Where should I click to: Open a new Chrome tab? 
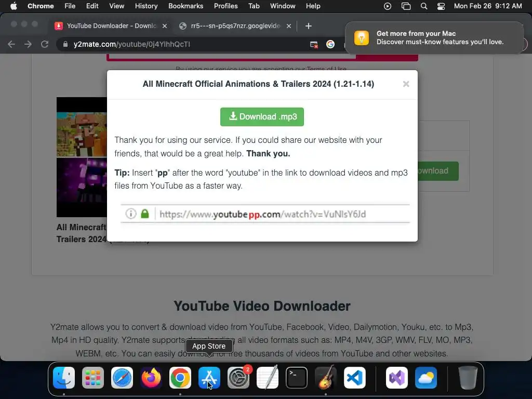tap(309, 26)
